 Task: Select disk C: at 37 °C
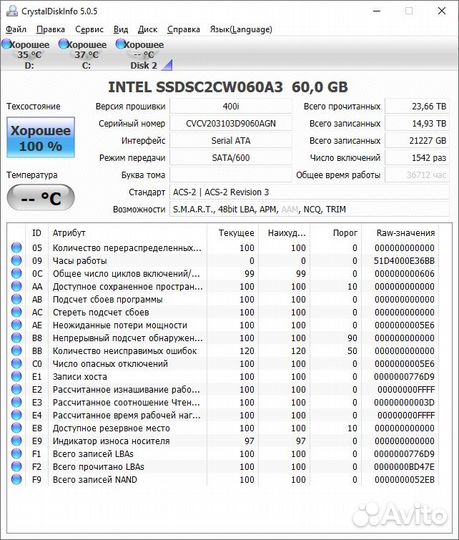coord(83,54)
